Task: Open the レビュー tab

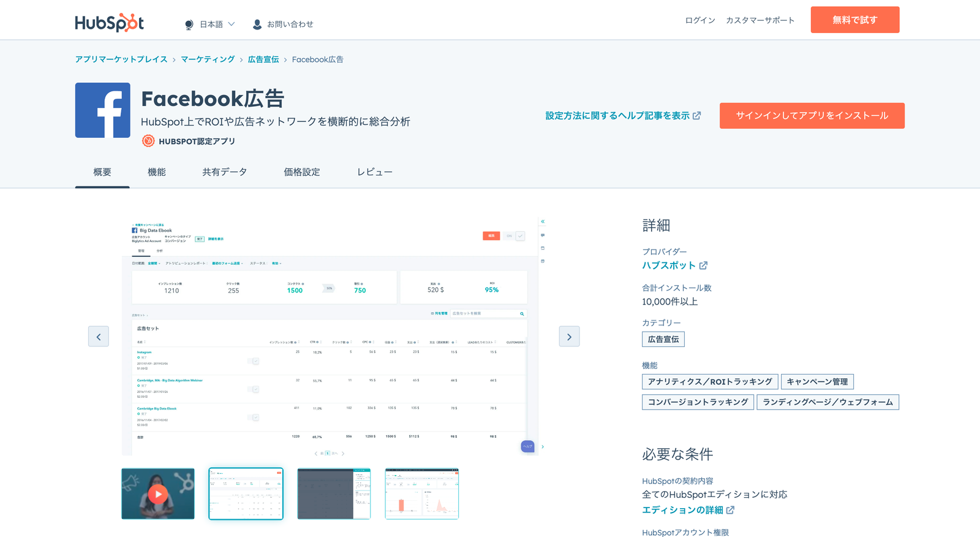Action: pyautogui.click(x=375, y=172)
